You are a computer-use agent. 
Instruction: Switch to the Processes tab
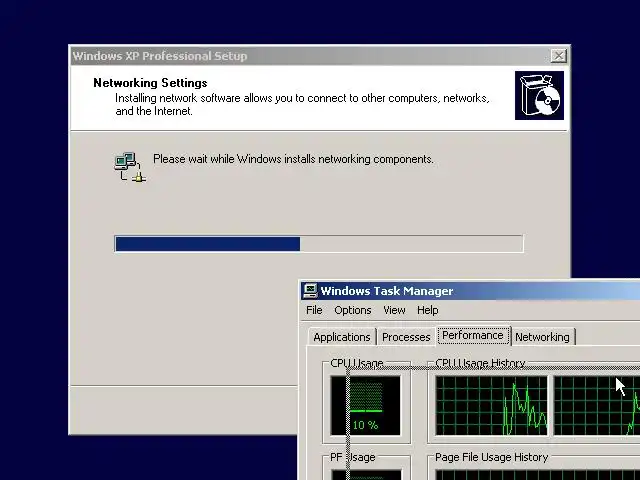pos(406,337)
